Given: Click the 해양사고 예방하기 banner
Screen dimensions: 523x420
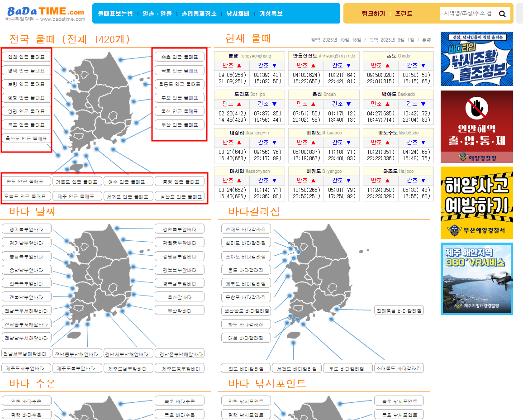Looking at the screenshot, I should 477,203.
